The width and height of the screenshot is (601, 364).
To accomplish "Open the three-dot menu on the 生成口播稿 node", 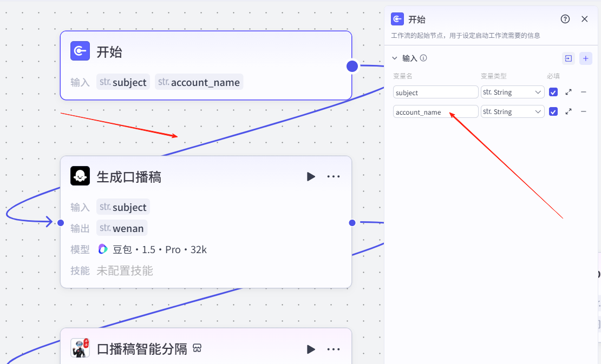I will click(333, 177).
